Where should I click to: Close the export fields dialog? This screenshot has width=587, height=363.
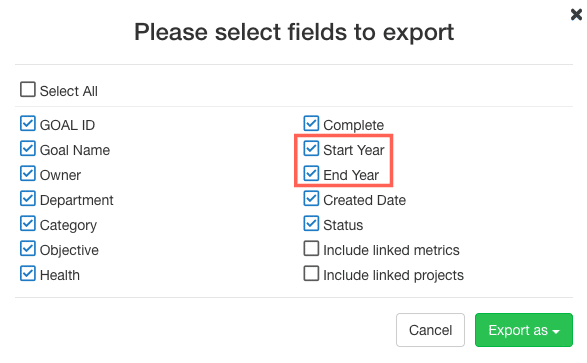tap(576, 15)
